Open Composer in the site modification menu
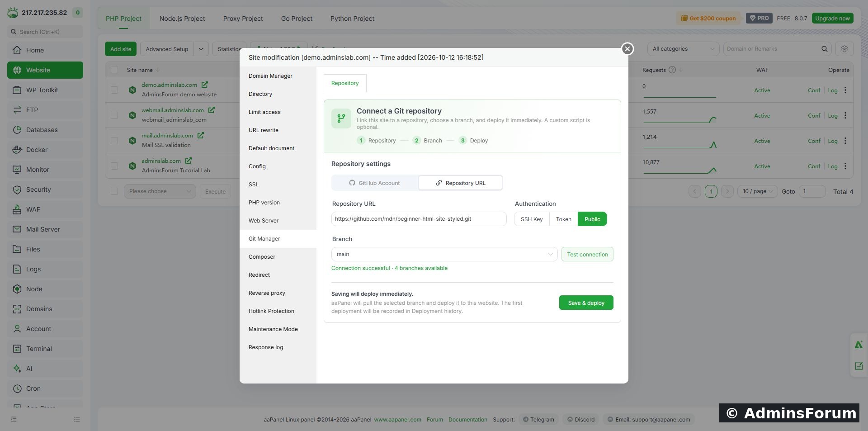Viewport: 868px width, 431px height. click(x=278, y=257)
